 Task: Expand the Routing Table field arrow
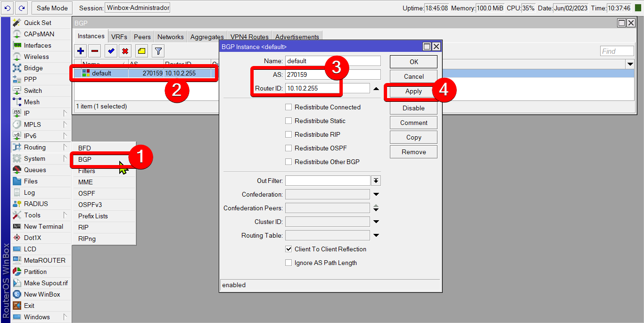pyautogui.click(x=376, y=235)
